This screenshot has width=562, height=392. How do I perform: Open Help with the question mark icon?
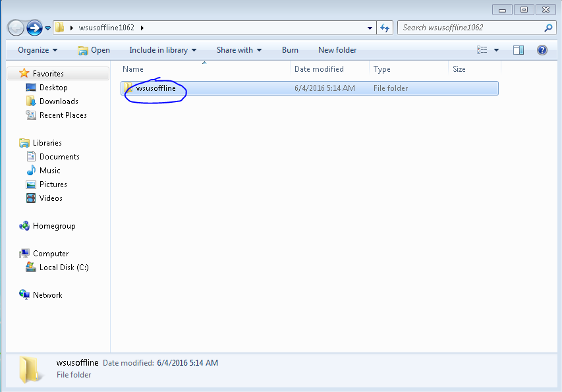click(542, 50)
